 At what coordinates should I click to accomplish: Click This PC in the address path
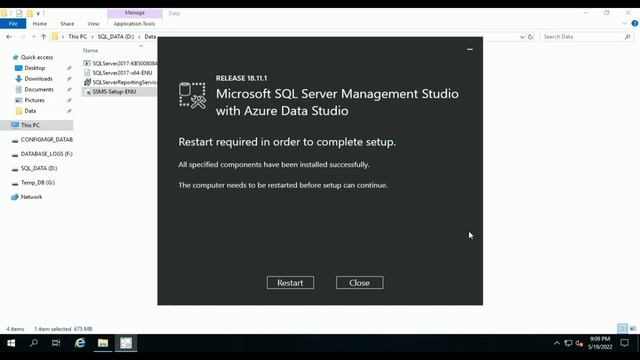click(x=78, y=37)
